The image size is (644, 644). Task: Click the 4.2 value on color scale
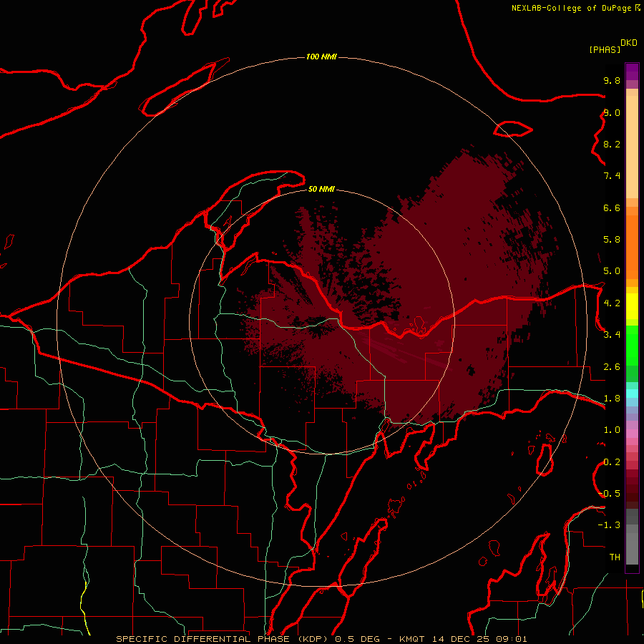click(x=612, y=303)
